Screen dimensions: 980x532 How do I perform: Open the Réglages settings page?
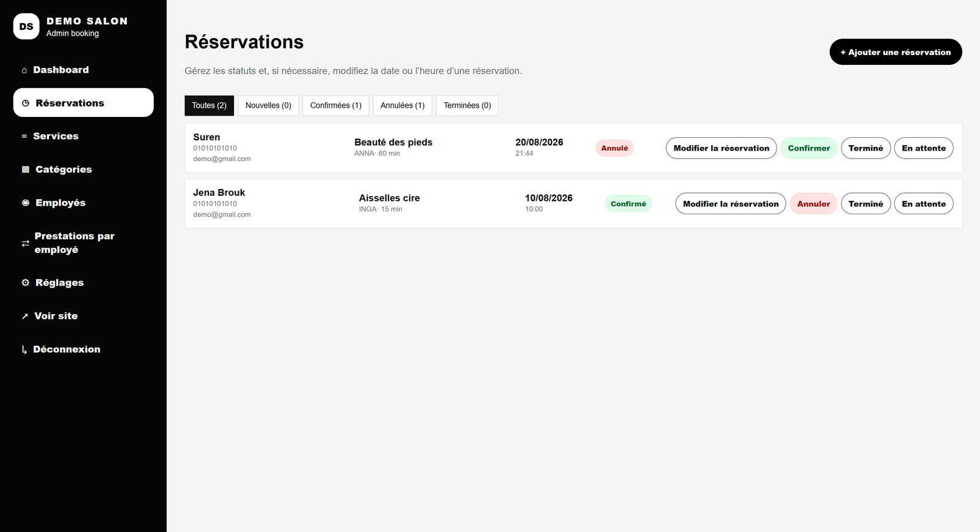(x=83, y=283)
